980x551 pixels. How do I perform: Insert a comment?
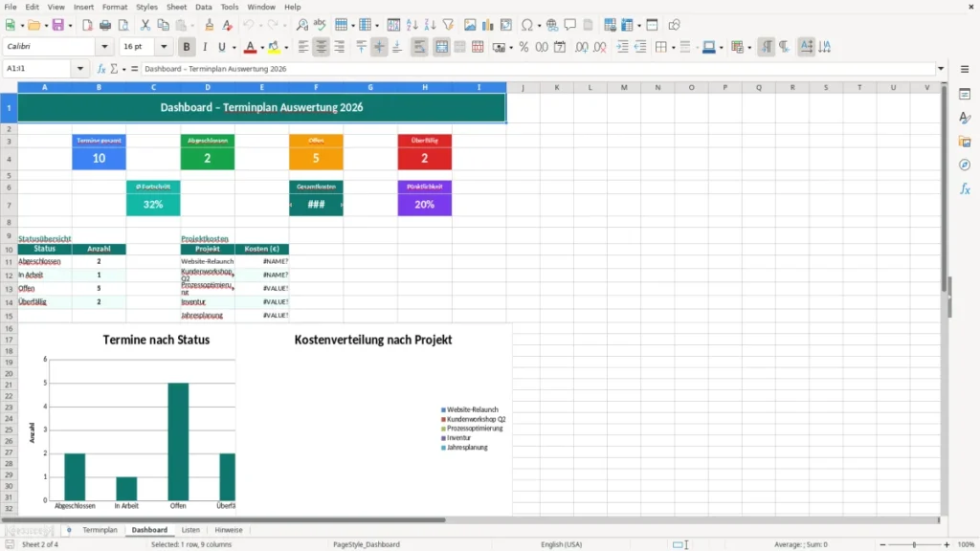click(570, 25)
